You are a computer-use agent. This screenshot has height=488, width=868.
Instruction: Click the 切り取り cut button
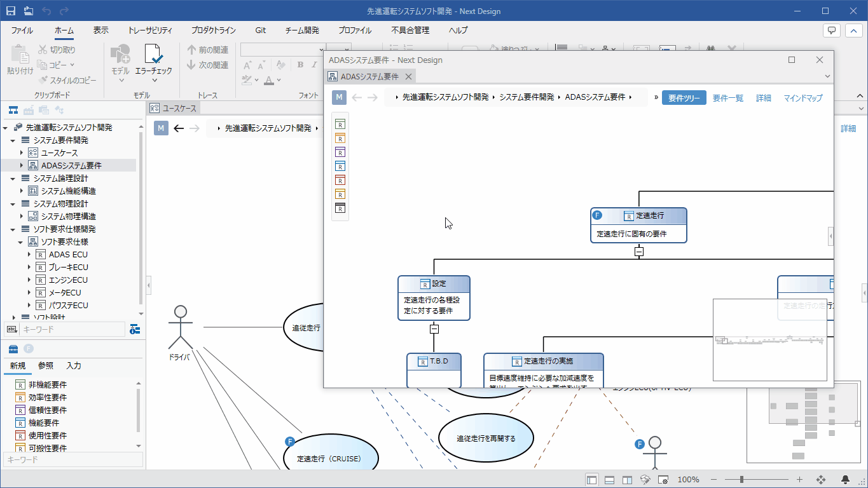57,50
